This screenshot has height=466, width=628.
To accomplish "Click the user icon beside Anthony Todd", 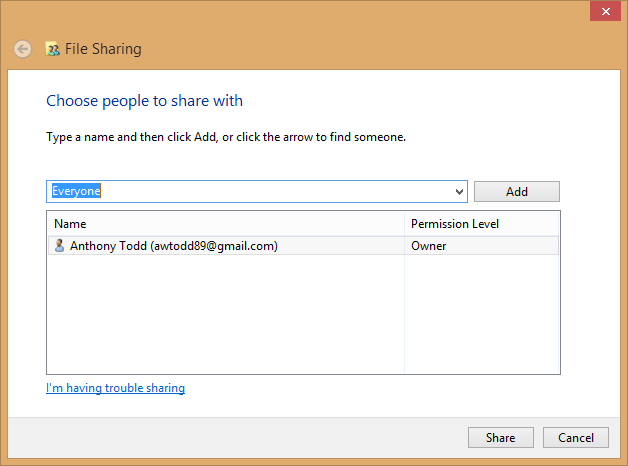I will [x=59, y=246].
